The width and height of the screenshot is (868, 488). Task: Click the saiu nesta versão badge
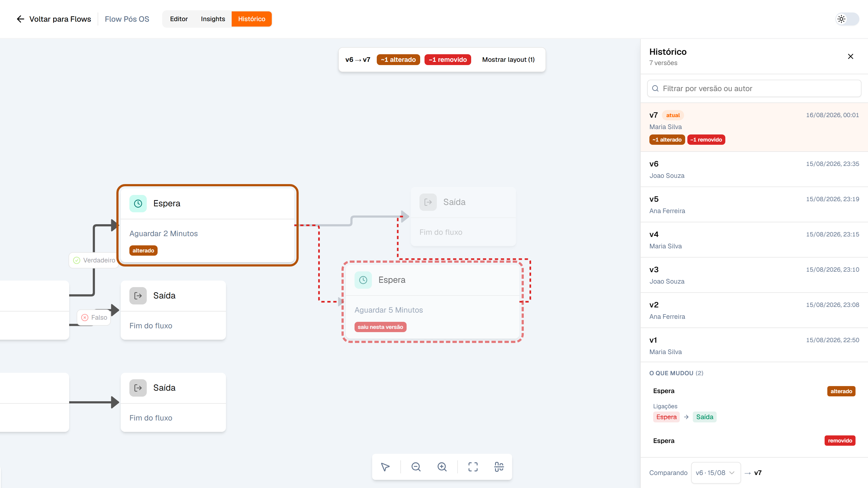click(380, 327)
